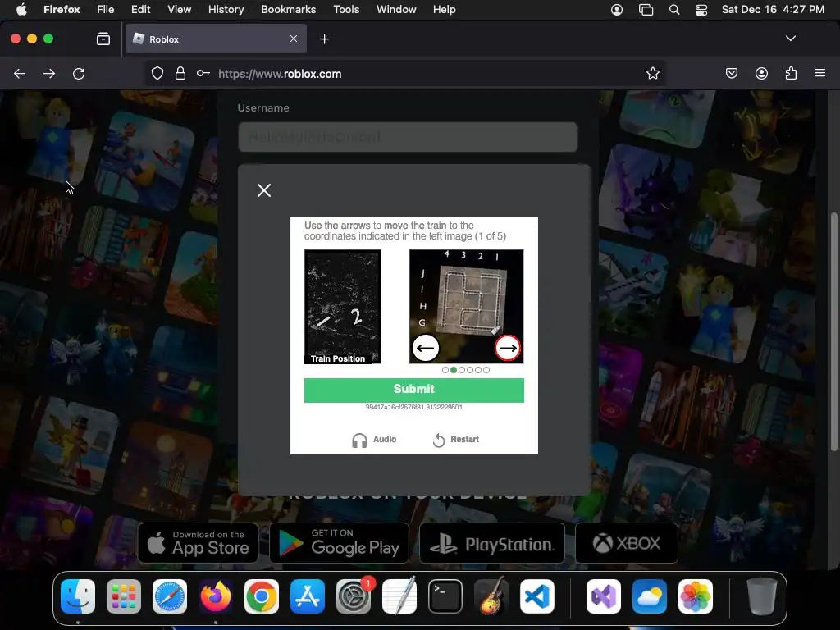Image resolution: width=840 pixels, height=630 pixels.
Task: Open Terminal from the dock
Action: (445, 596)
